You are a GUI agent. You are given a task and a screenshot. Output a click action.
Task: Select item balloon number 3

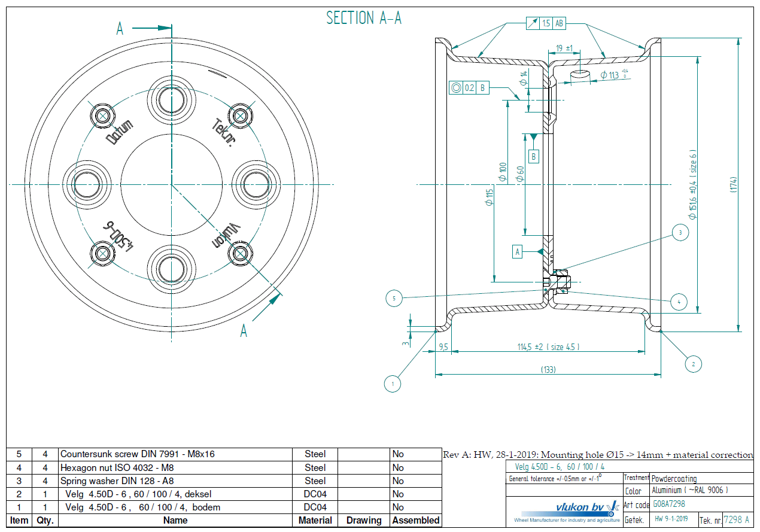pyautogui.click(x=679, y=232)
